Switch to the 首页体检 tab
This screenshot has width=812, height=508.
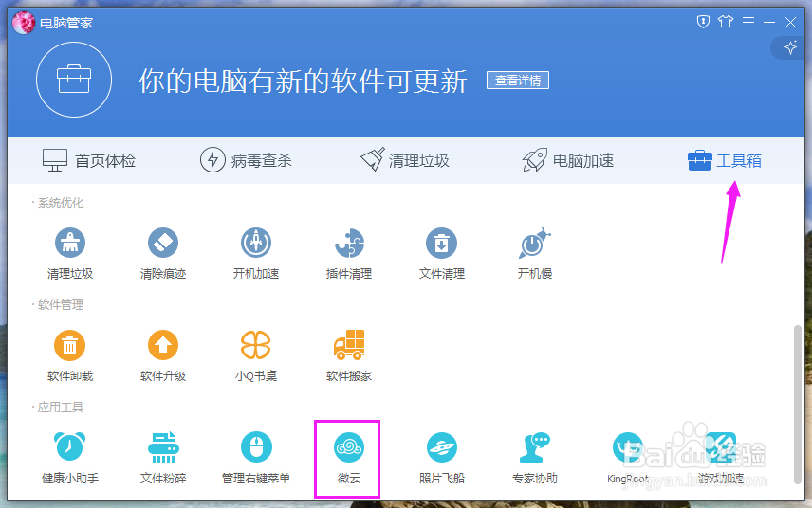pyautogui.click(x=89, y=160)
